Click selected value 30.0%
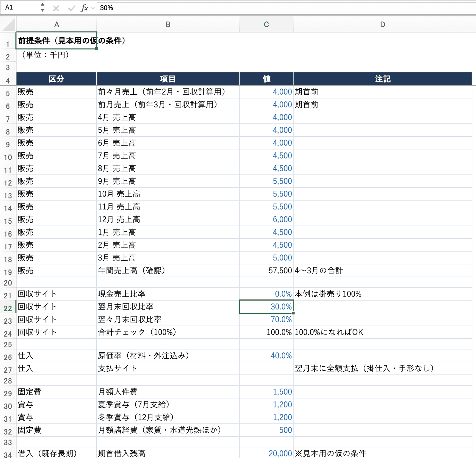The height and width of the screenshot is (458, 476). click(266, 307)
